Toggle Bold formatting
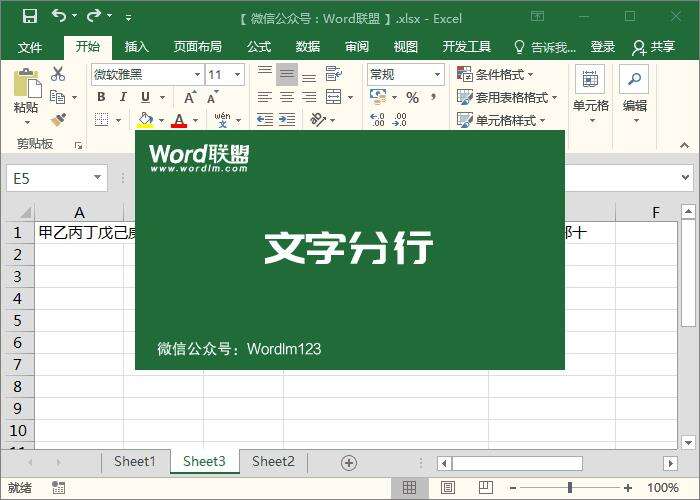Viewport: 700px width, 500px height. point(101,97)
